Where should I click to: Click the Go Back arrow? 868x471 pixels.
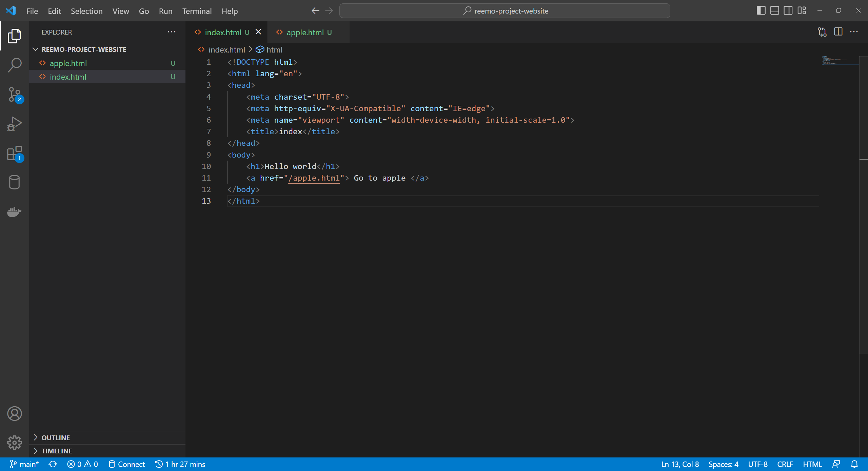(x=315, y=11)
